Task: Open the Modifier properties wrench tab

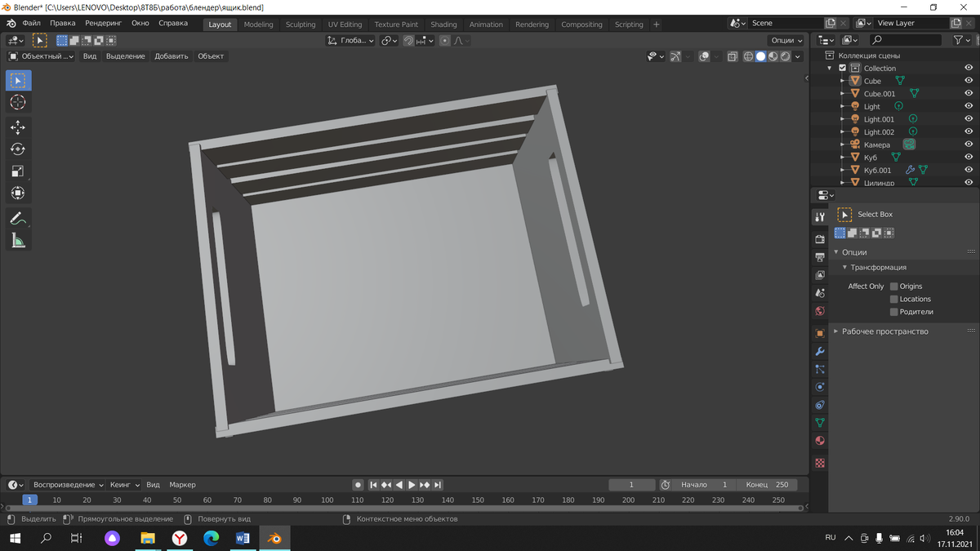Action: point(820,351)
